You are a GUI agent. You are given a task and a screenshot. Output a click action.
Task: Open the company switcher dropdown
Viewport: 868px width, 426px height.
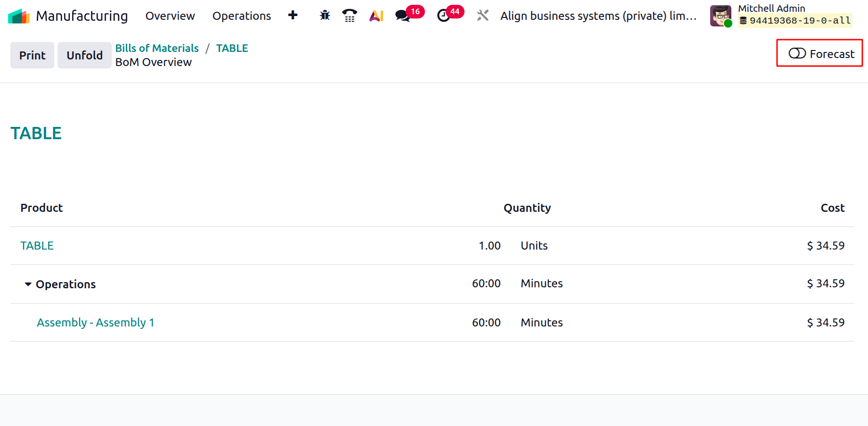coord(598,16)
